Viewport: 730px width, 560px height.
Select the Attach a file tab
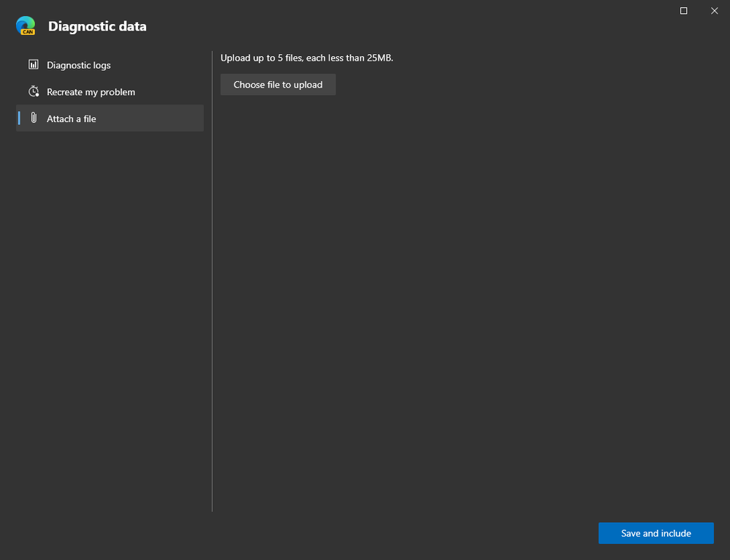110,118
